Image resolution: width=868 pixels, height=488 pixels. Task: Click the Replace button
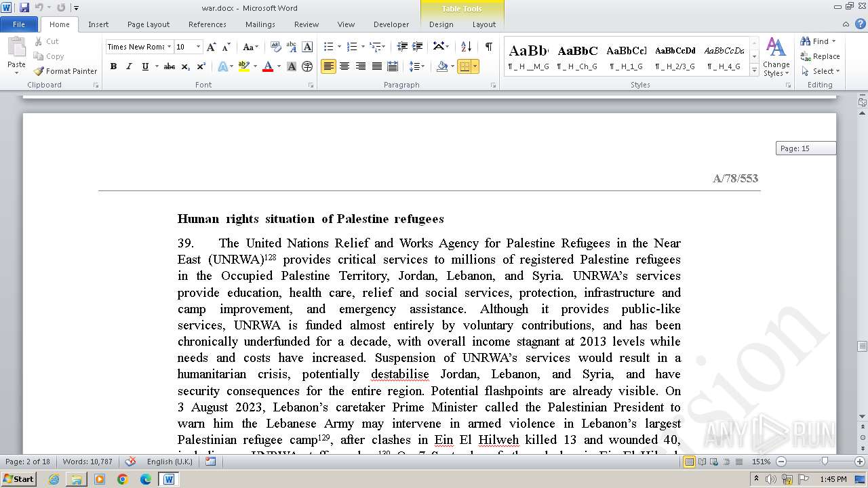820,56
